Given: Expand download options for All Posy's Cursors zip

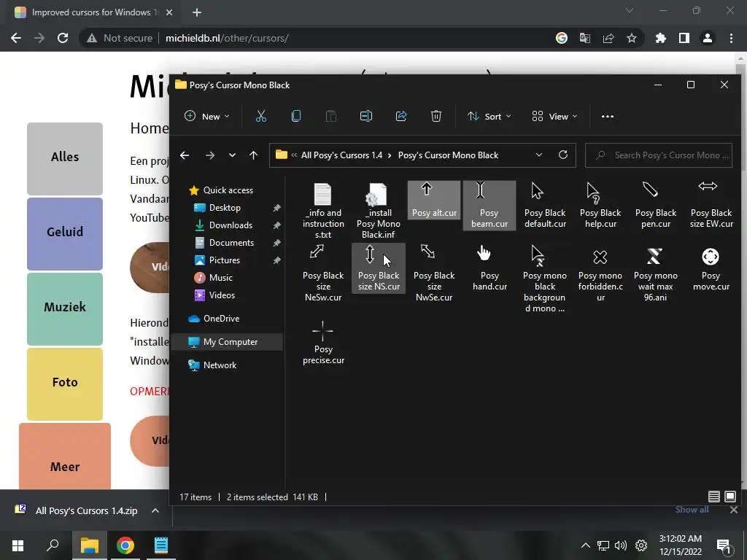Looking at the screenshot, I should click(155, 510).
